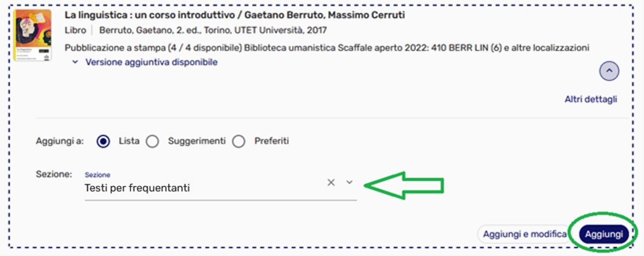Open the Sezione dropdown chevron
The image size is (644, 256).
tap(349, 182)
